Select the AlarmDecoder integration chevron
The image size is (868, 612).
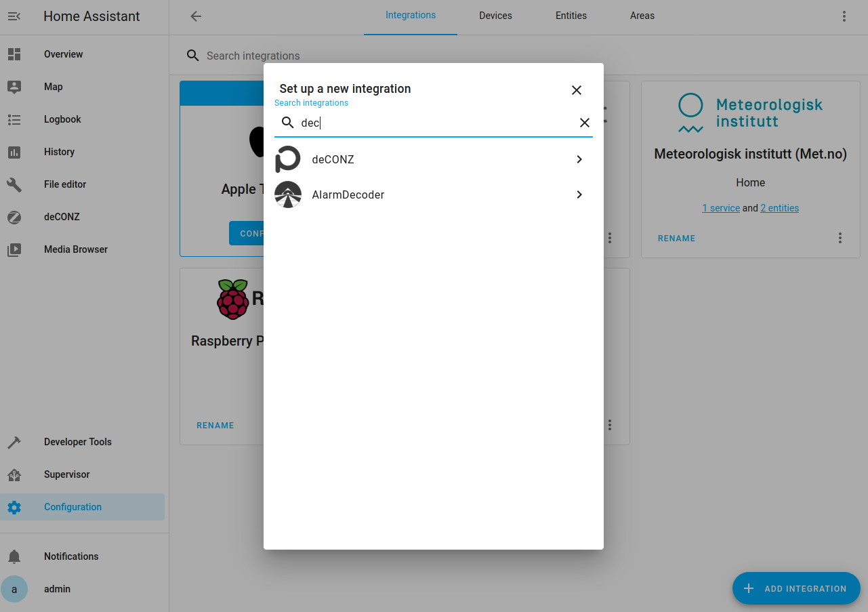[x=579, y=195]
